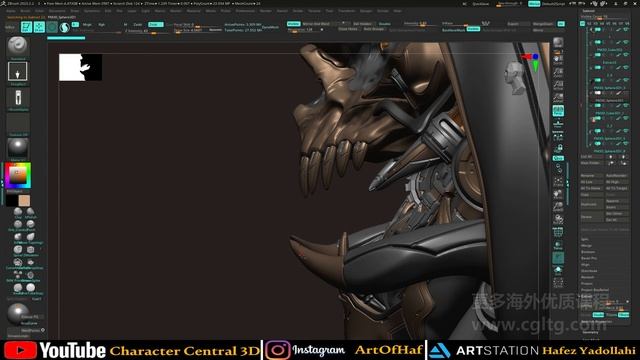The height and width of the screenshot is (360, 640).
Task: Click the Xpose icon
Action: point(558,282)
